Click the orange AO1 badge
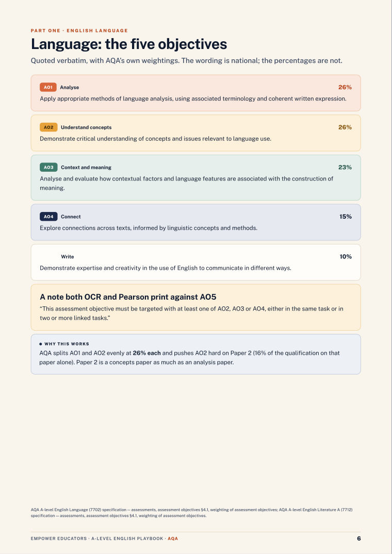392x554 pixels. 48,87
